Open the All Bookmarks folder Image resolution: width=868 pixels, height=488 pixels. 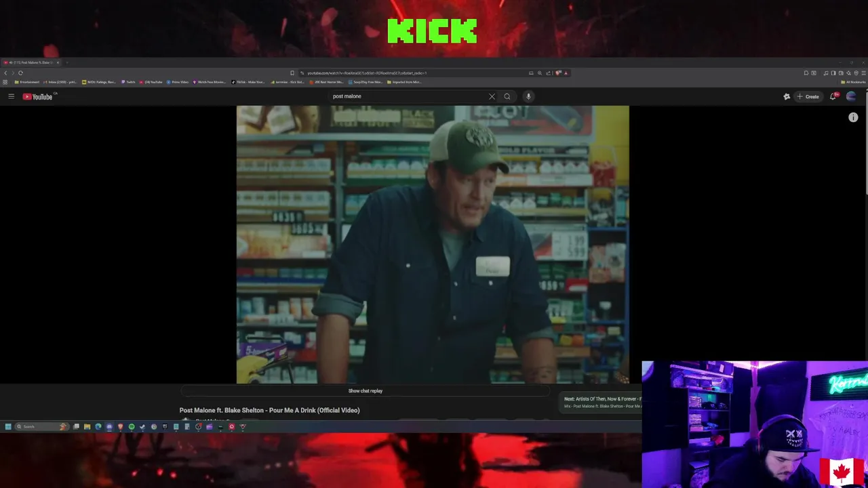tap(853, 82)
